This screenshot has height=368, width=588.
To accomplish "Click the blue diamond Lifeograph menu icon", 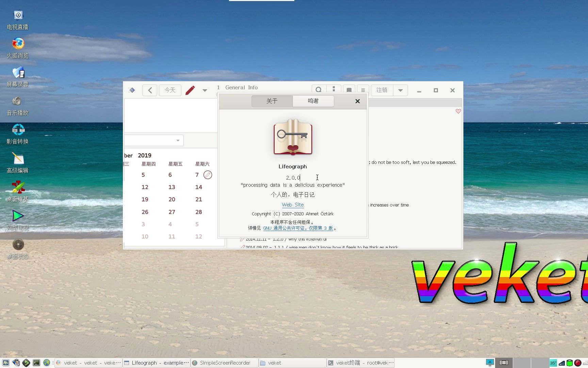I will [x=132, y=90].
